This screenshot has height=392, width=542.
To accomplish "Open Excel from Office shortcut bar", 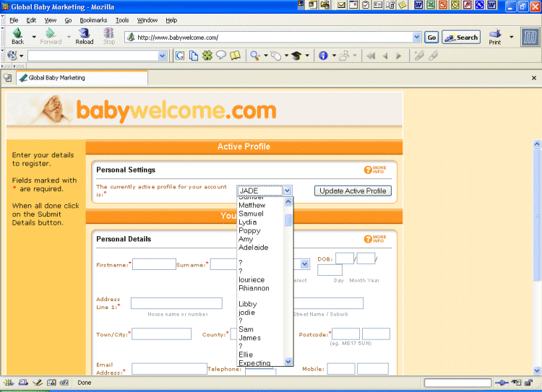I will pos(431,5).
